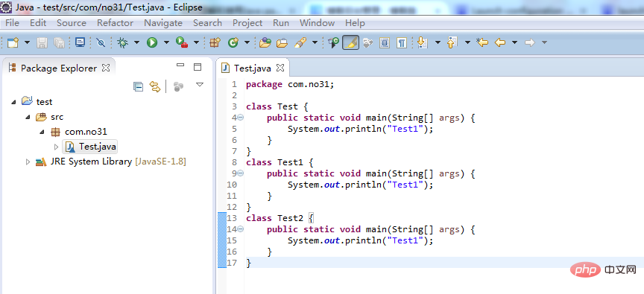Click the New wizard icon
The image size is (644, 294).
[13, 42]
